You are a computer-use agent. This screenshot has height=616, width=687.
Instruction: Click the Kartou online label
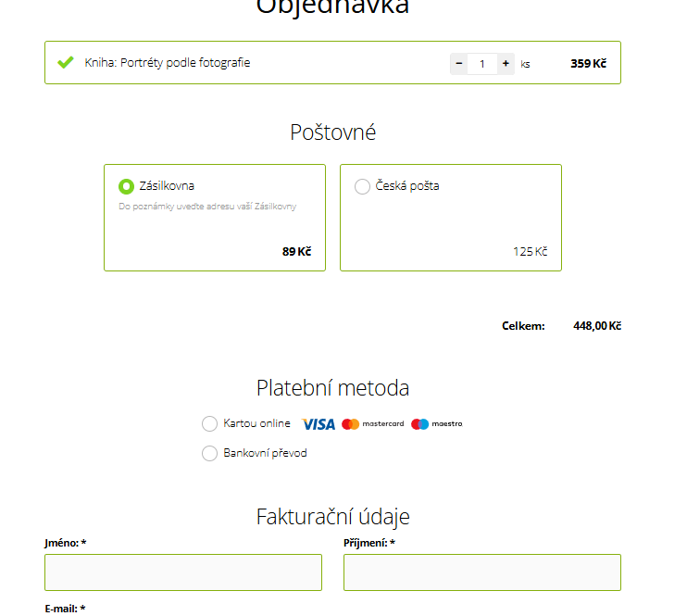(x=256, y=423)
